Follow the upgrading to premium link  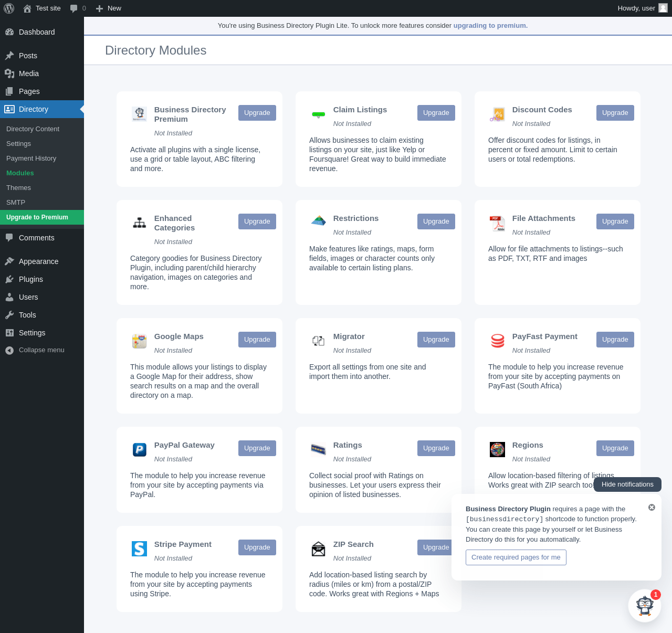coord(490,26)
